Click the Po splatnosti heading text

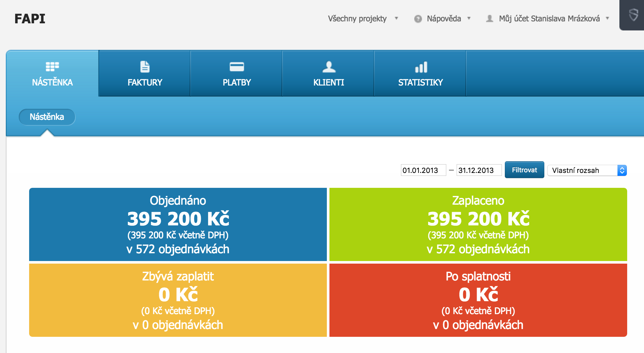click(x=478, y=277)
